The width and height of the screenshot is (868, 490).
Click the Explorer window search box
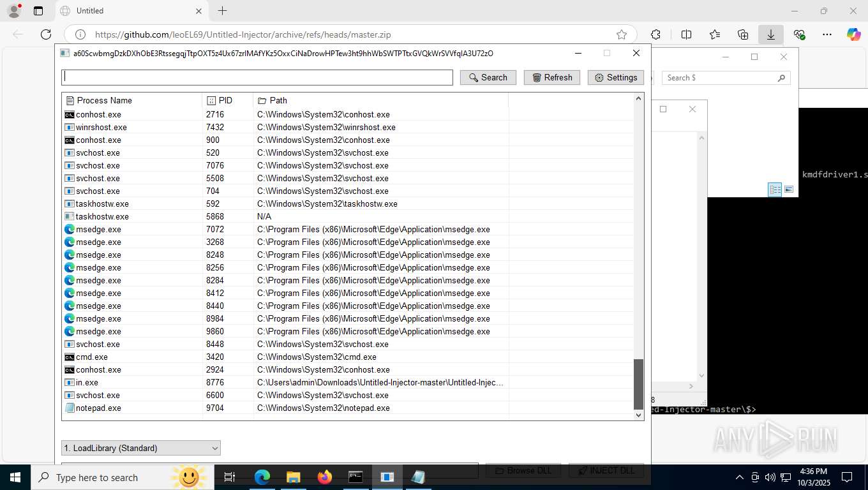point(726,78)
